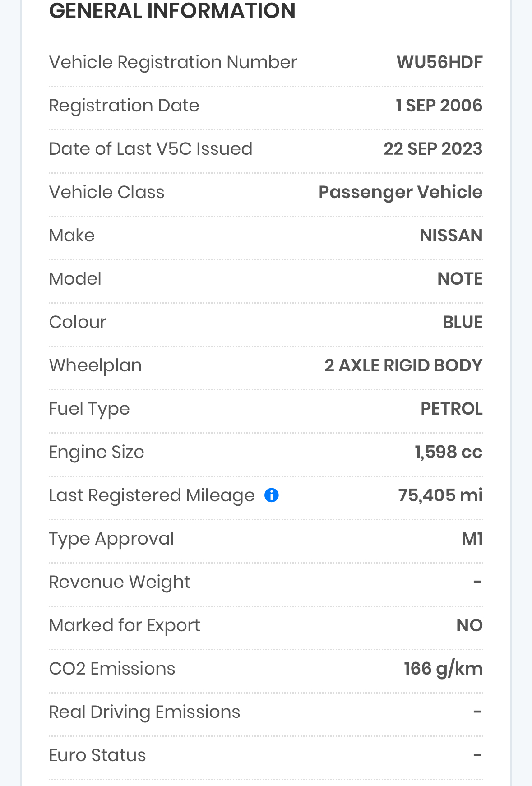Click the GENERAL INFORMATION heading

click(x=172, y=11)
